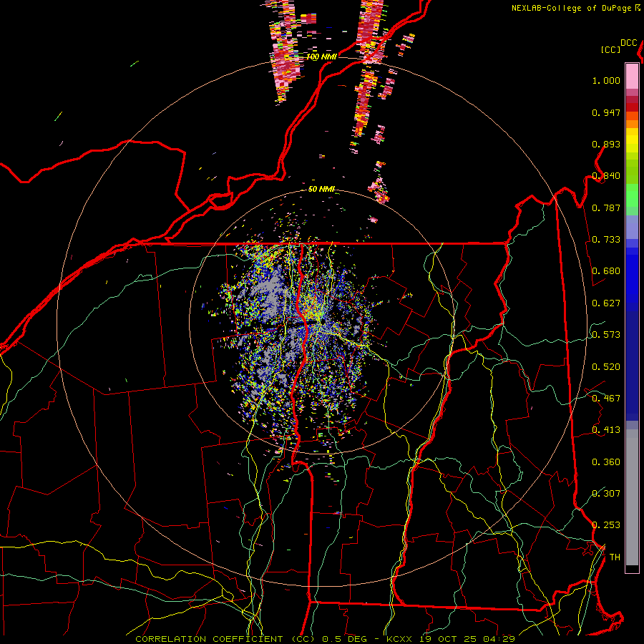Click the 0.5 DEG elevation text

tap(344, 639)
